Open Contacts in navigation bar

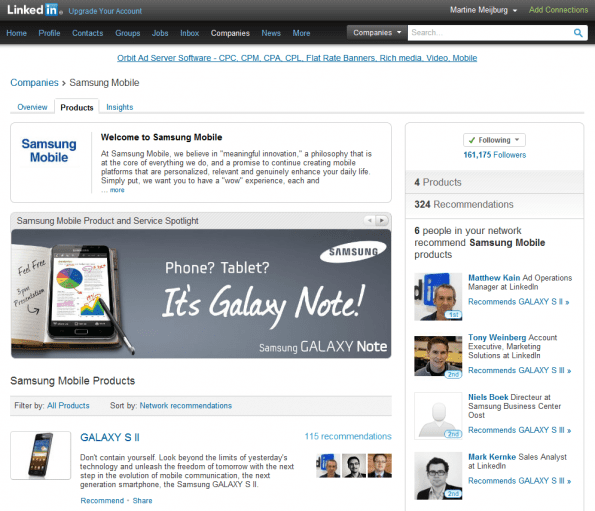(88, 33)
